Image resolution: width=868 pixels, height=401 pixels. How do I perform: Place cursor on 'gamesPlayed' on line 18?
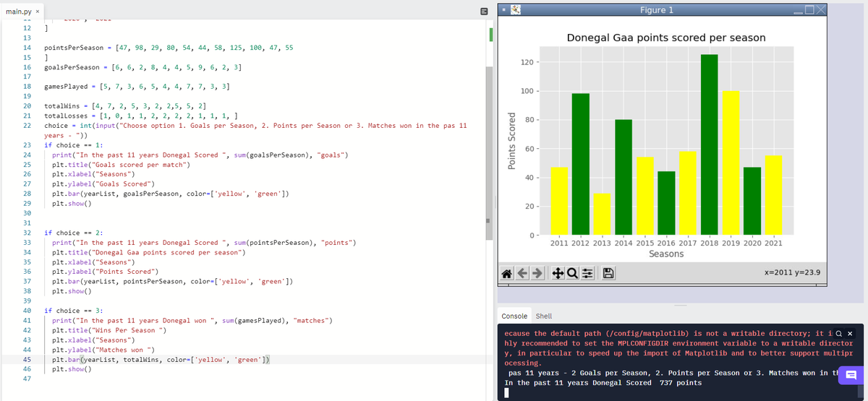[x=67, y=86]
